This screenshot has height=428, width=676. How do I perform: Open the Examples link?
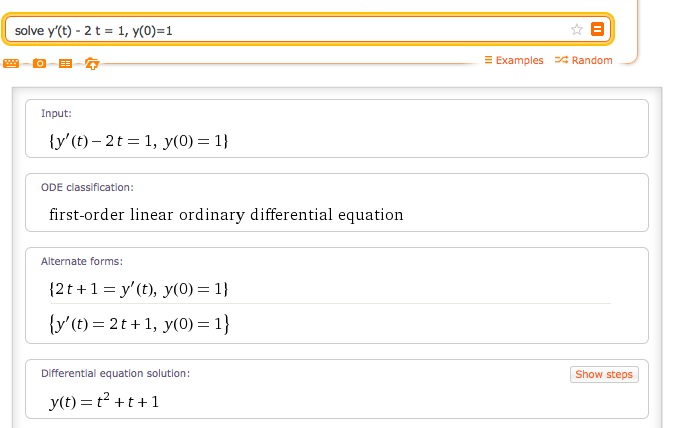[519, 60]
